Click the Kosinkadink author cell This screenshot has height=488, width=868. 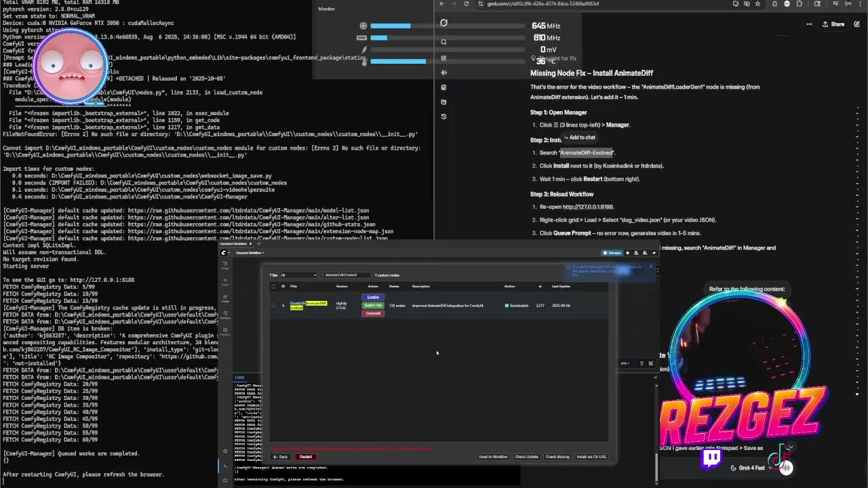click(517, 306)
